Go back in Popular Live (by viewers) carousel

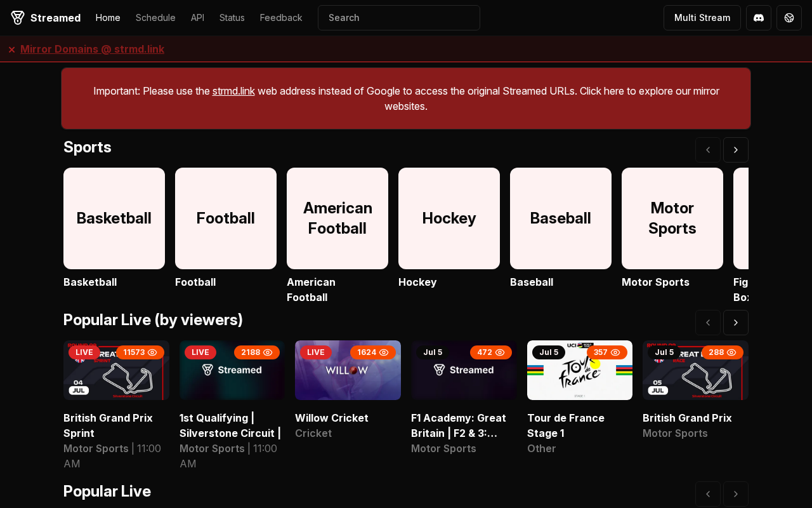pyautogui.click(x=708, y=323)
